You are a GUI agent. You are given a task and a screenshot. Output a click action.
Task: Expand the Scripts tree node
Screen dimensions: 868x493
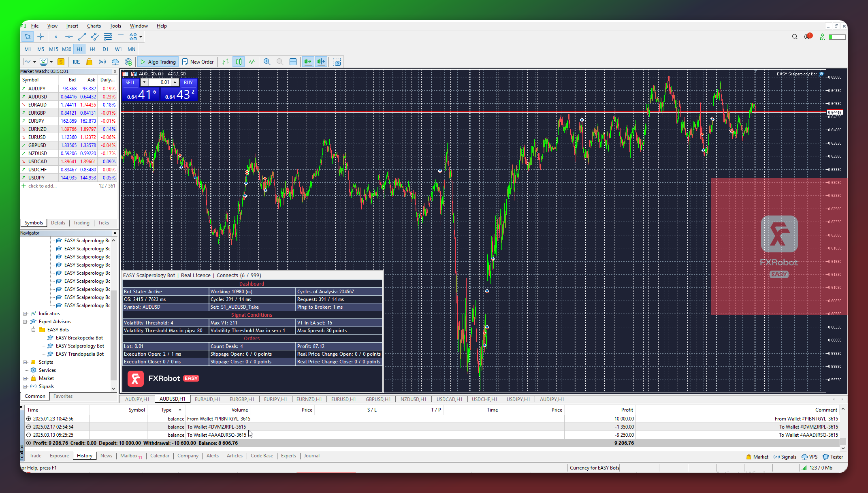[25, 362]
